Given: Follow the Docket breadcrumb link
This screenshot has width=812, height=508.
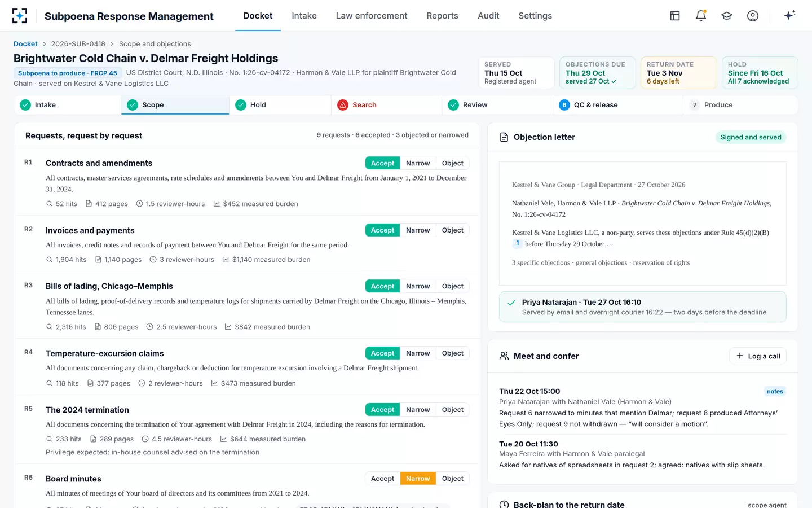Looking at the screenshot, I should pyautogui.click(x=25, y=44).
